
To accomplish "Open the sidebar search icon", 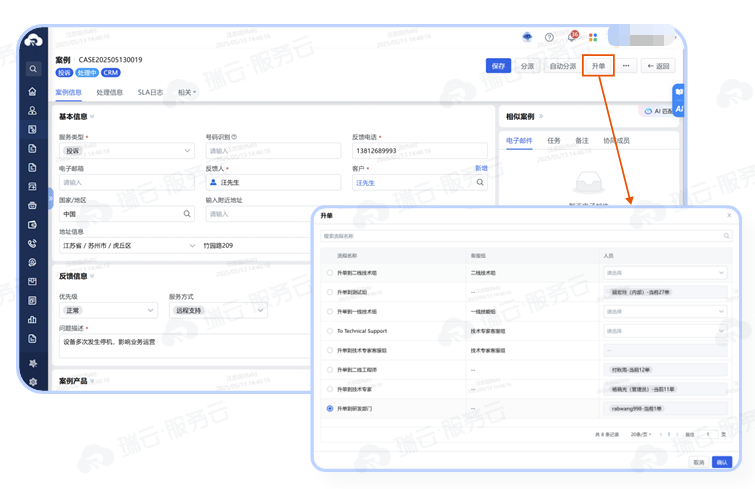I will [33, 69].
